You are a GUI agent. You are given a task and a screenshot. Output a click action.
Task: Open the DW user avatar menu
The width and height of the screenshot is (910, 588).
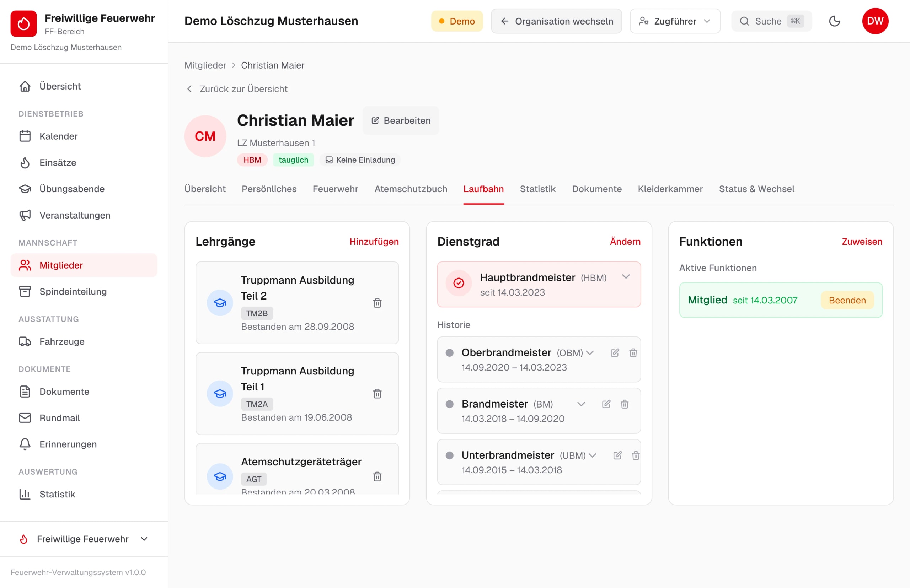click(875, 21)
